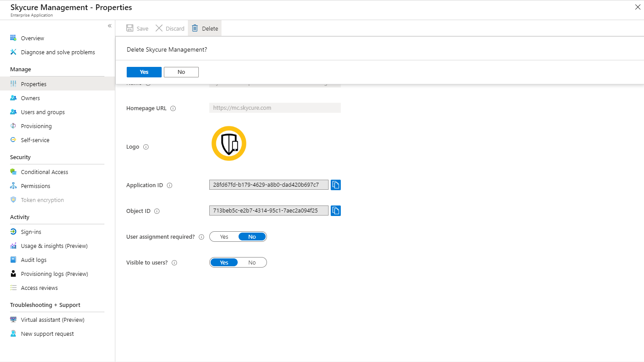Click info icon beside Homepage URL

173,108
